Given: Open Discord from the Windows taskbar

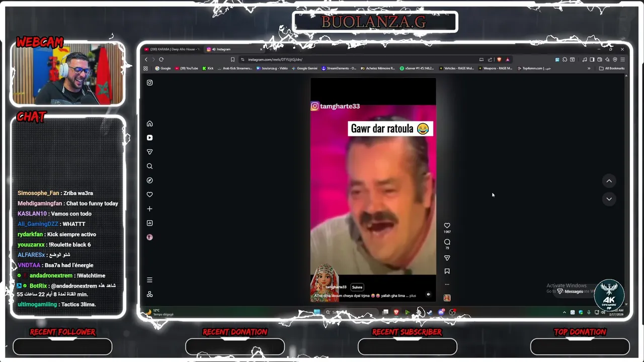Looking at the screenshot, I should [x=441, y=312].
